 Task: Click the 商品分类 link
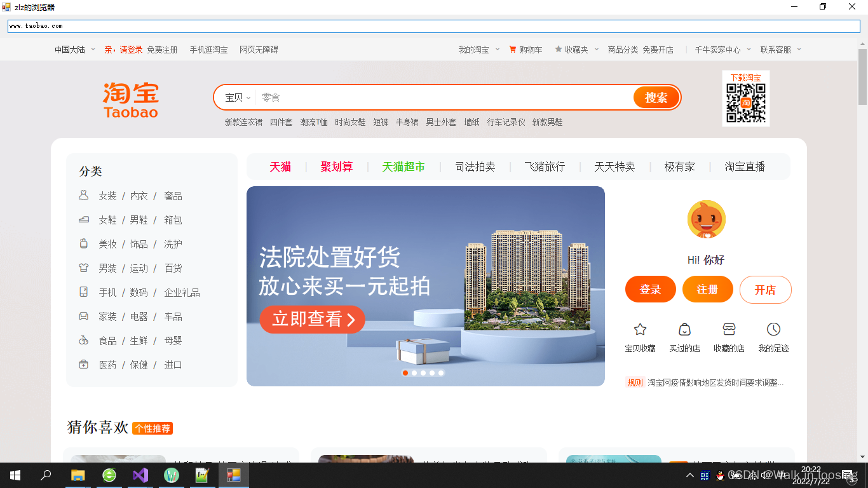tap(623, 50)
